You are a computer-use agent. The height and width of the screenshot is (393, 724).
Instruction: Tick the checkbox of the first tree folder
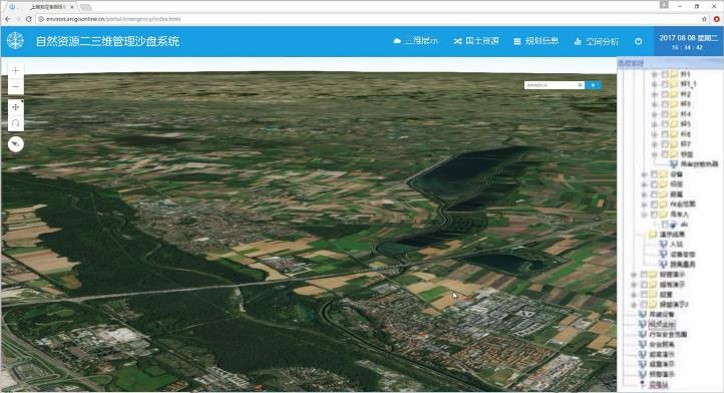(665, 74)
